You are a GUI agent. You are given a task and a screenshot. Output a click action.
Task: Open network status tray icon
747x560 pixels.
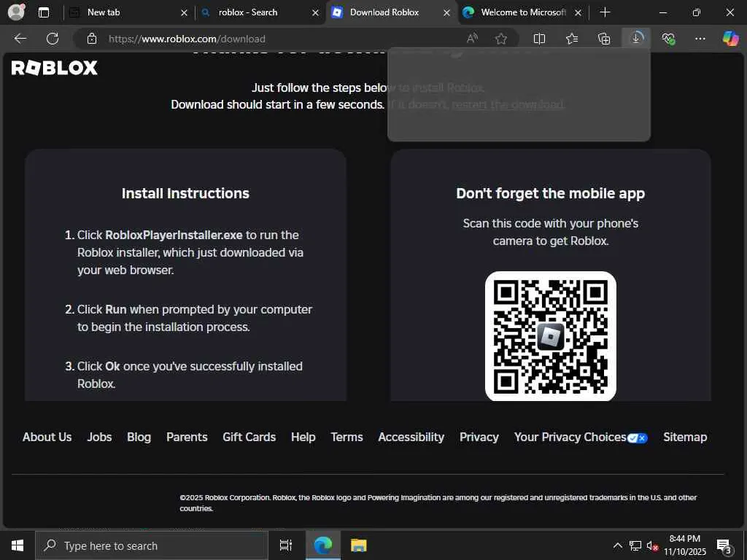tap(635, 545)
